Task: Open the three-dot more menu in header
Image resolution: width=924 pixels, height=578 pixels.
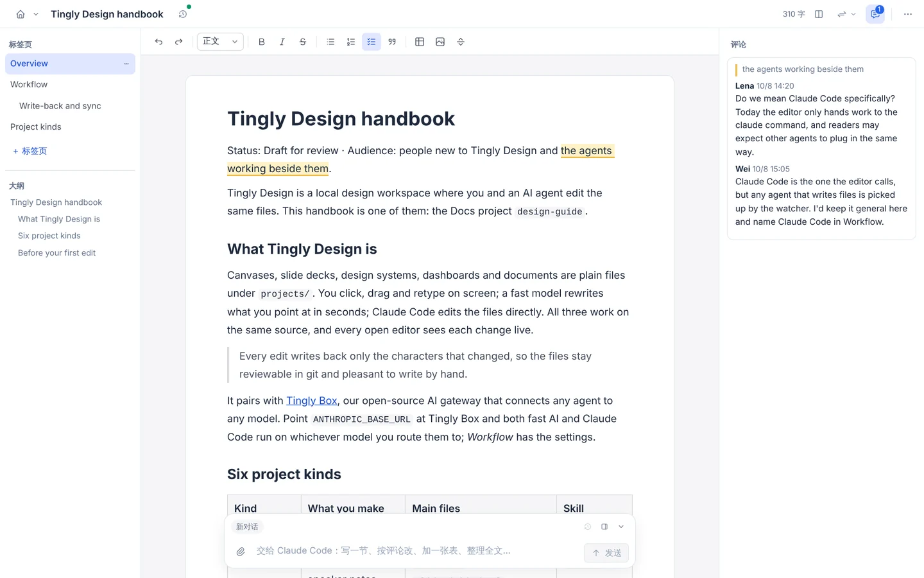Action: click(907, 14)
